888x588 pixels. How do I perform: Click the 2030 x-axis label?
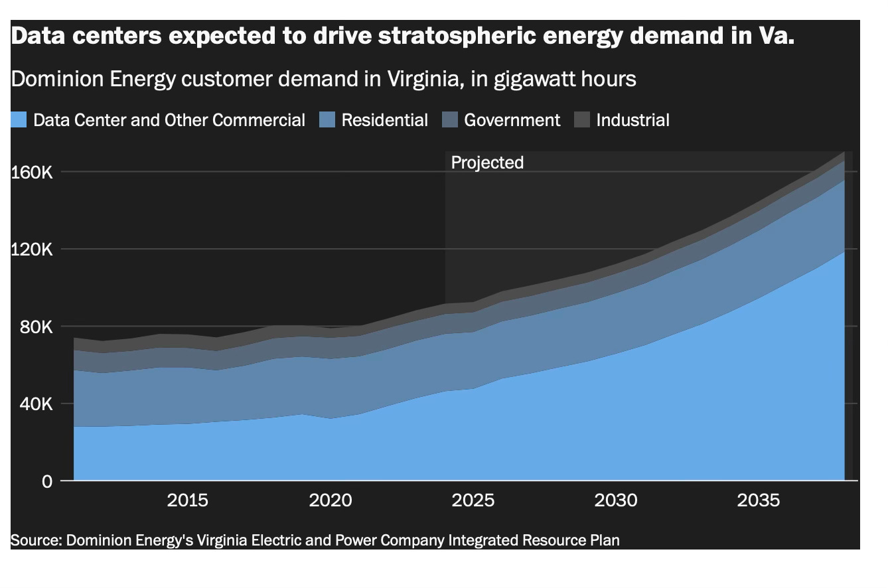pyautogui.click(x=617, y=500)
